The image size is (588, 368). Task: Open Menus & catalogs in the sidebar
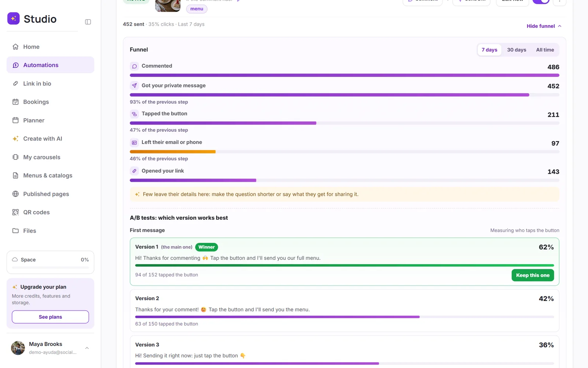coord(50,176)
